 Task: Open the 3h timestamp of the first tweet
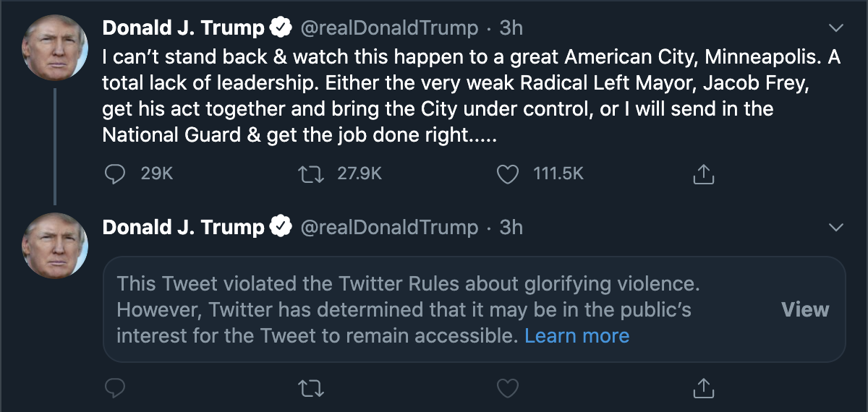click(511, 28)
